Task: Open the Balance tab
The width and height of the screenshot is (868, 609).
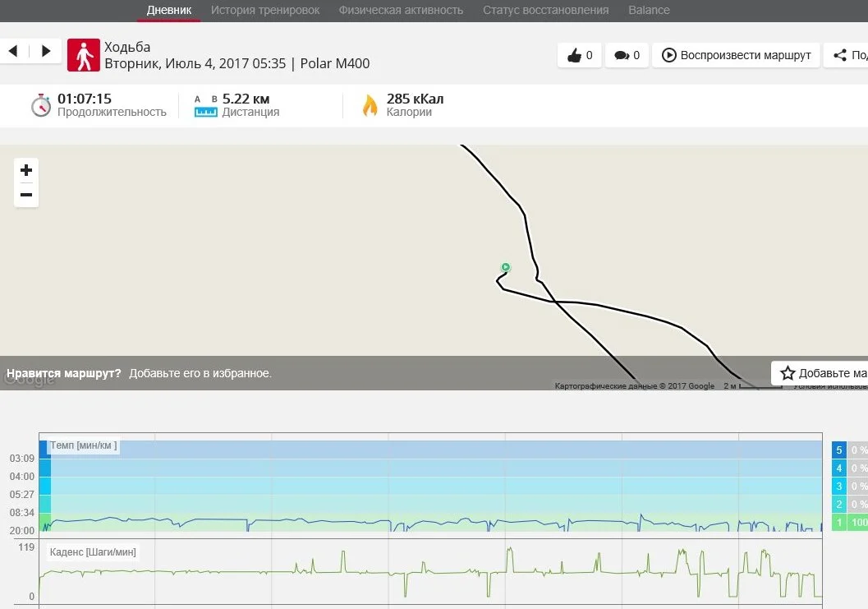Action: (649, 10)
